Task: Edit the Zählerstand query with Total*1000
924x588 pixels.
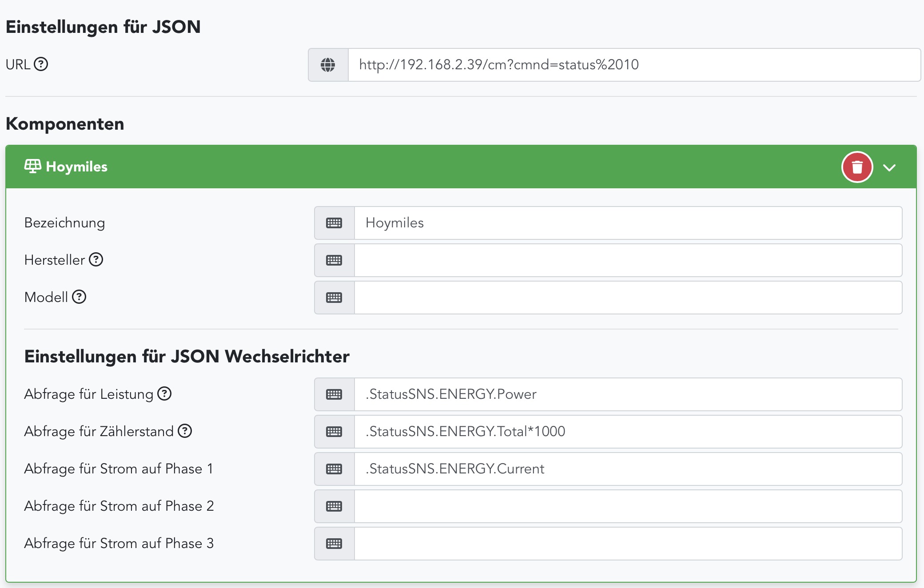Action: click(x=627, y=432)
